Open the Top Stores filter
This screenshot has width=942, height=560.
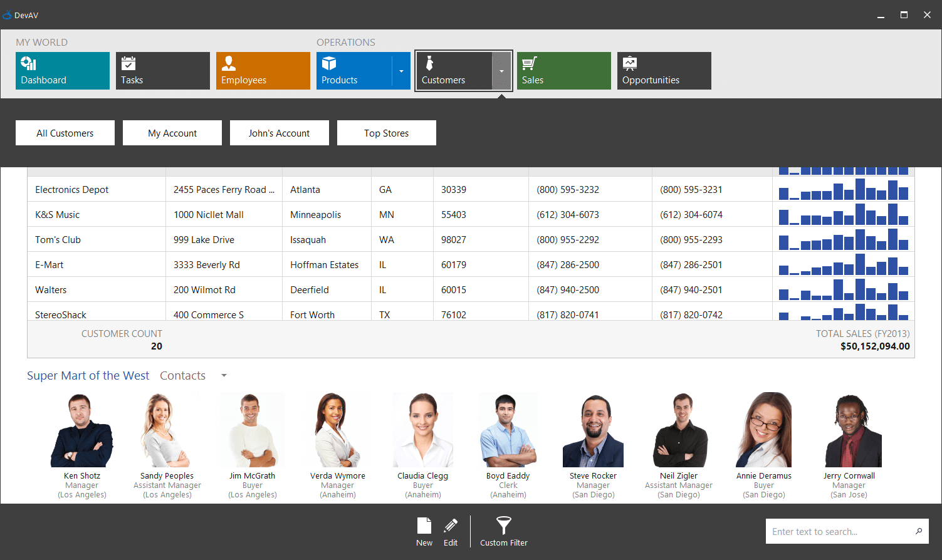coord(387,133)
